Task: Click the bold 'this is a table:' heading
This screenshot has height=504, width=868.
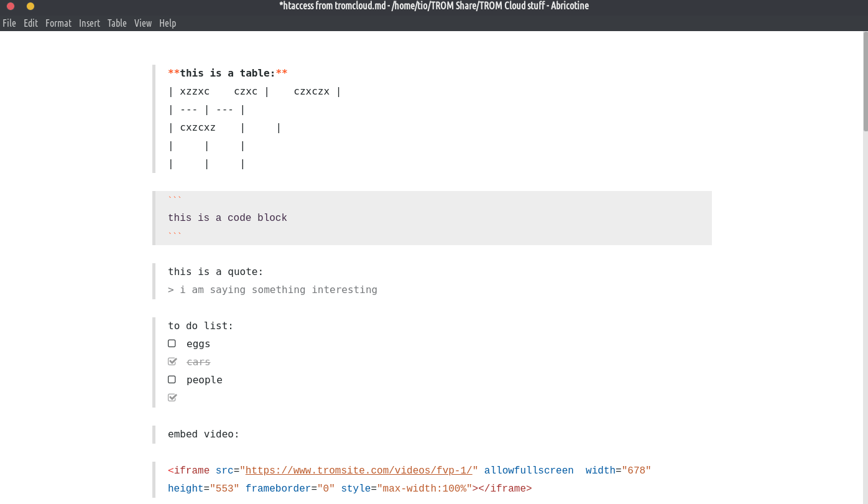Action: tap(228, 73)
